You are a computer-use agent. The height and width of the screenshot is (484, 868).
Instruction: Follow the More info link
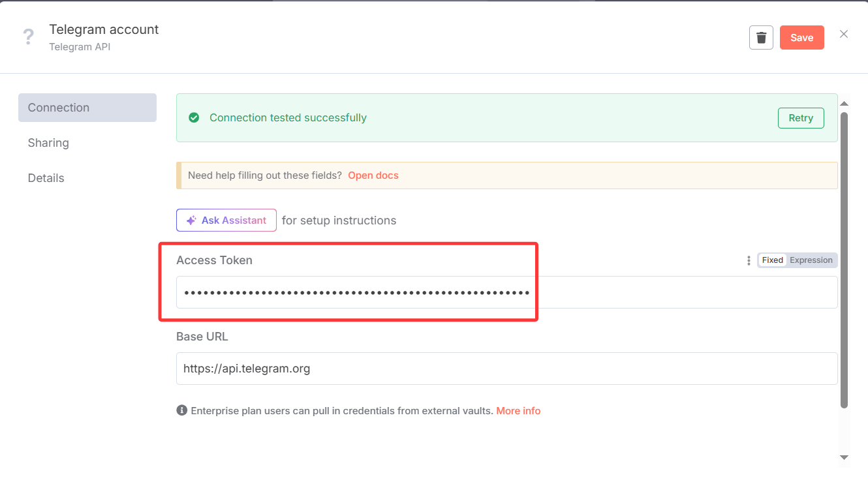pyautogui.click(x=518, y=411)
